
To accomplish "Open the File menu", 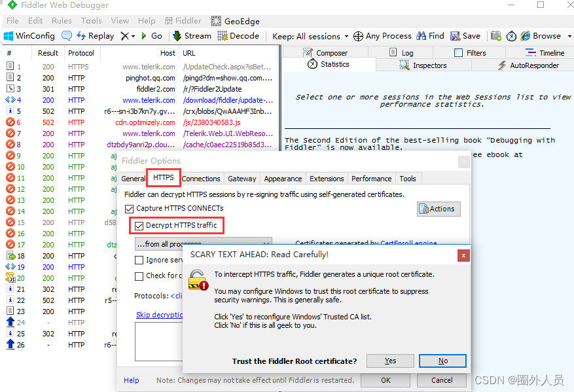I will [12, 21].
